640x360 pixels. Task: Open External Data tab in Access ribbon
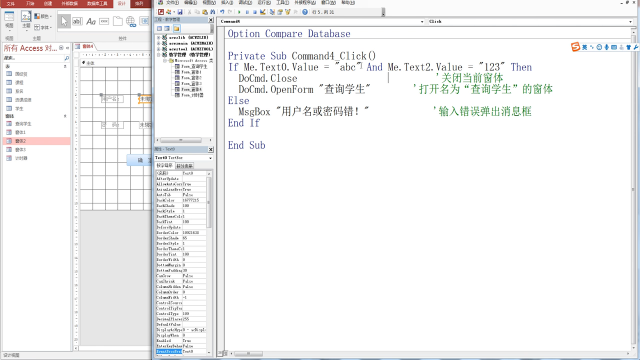pos(69,3)
